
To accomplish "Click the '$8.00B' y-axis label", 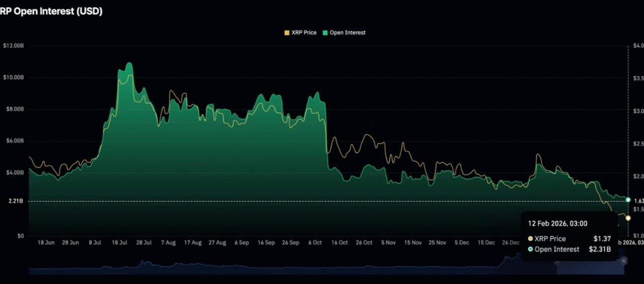I will click(x=14, y=109).
